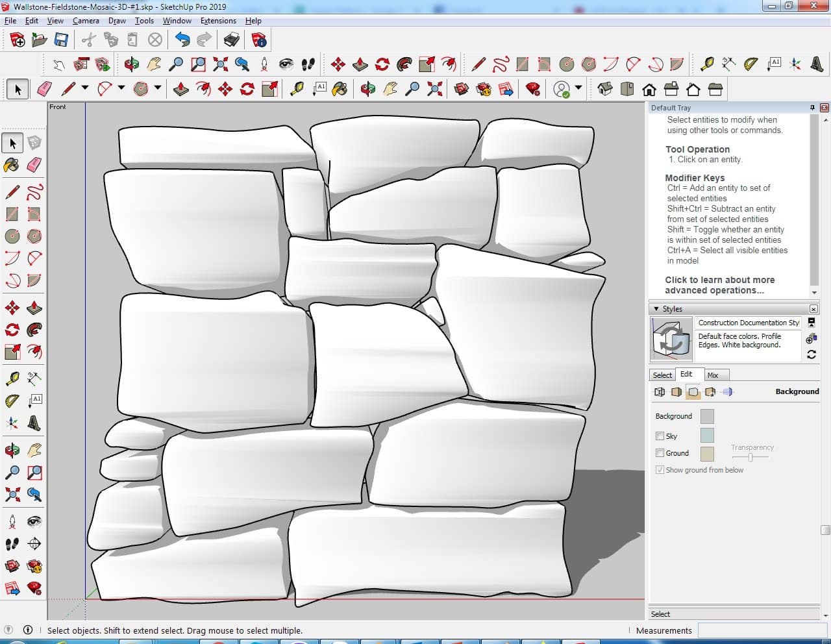Click the Print icon
This screenshot has width=831, height=644.
click(x=231, y=40)
